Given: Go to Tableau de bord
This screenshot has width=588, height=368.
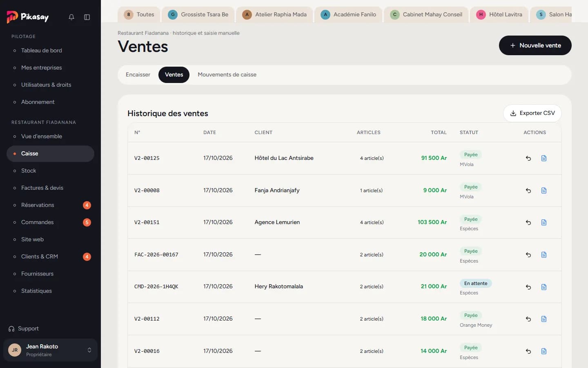Looking at the screenshot, I should 50,51.
